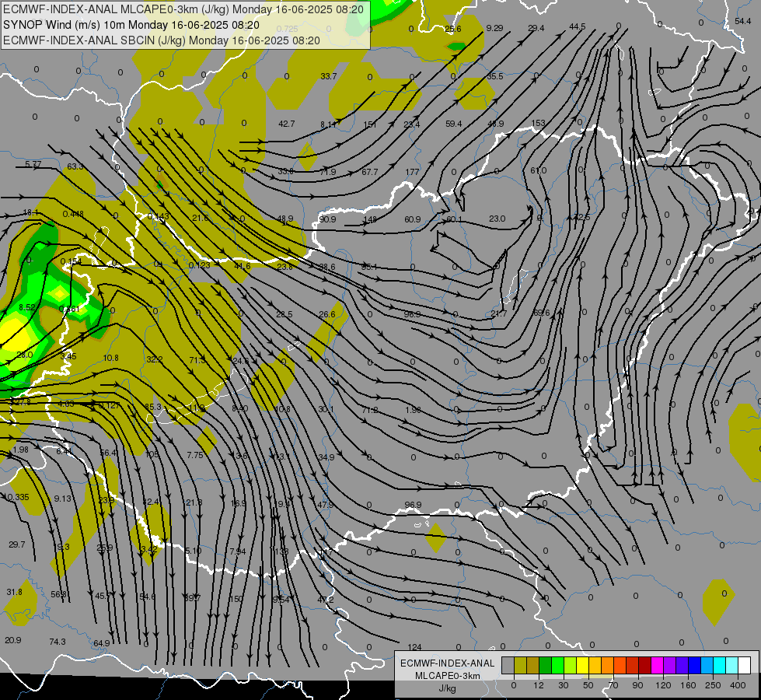Click the legend title 'ECMWF-INDEX-ANAL'
The image size is (761, 700).
click(448, 663)
